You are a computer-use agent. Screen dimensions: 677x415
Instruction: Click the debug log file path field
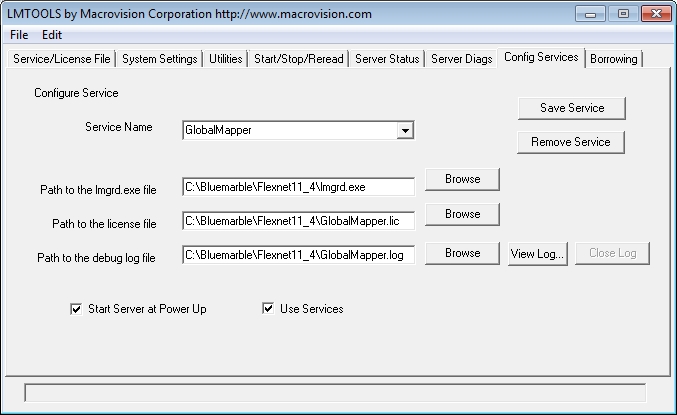[298, 255]
